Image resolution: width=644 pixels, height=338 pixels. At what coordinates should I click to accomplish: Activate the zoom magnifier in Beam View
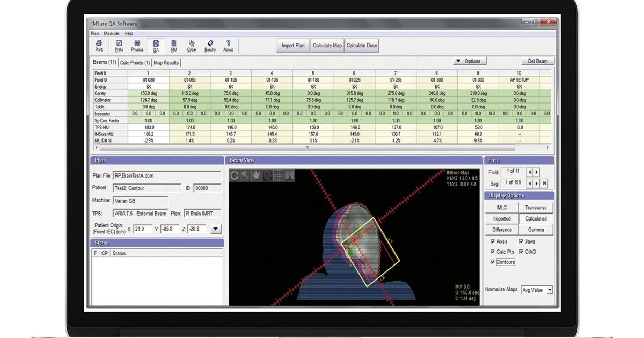[x=246, y=176]
